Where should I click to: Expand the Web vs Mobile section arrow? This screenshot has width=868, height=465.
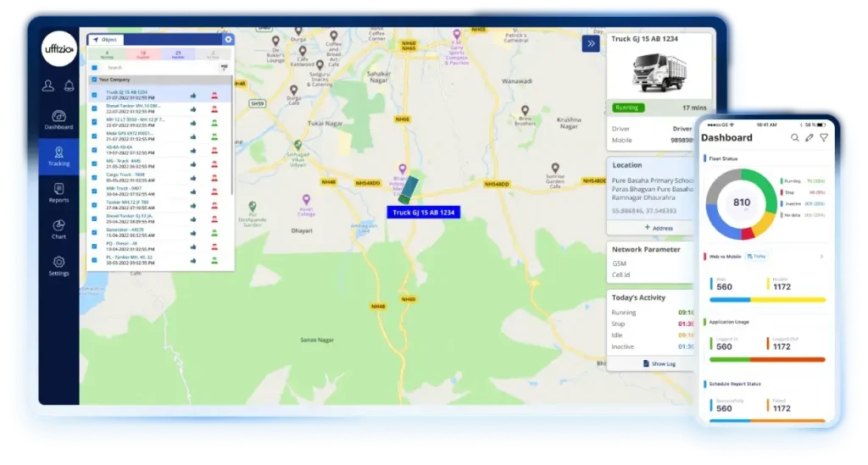(x=821, y=256)
